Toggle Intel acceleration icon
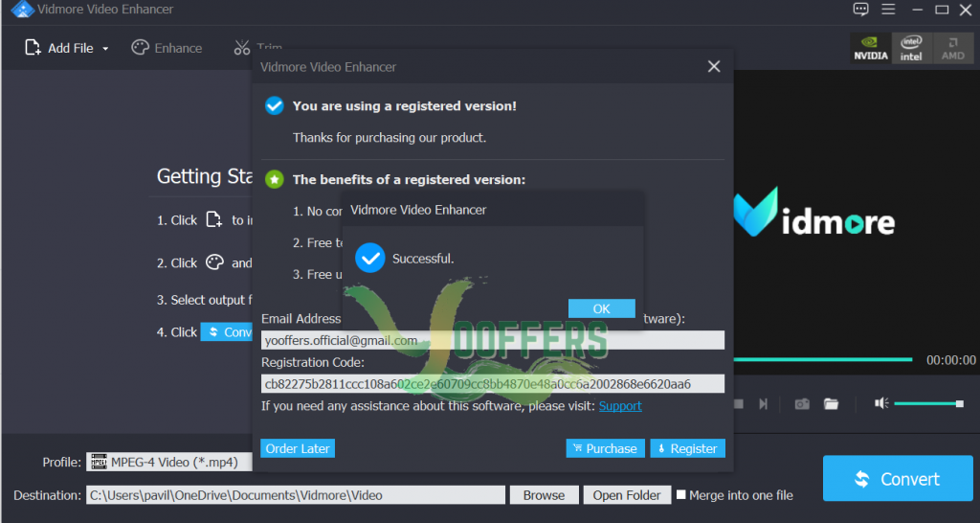The width and height of the screenshot is (980, 523). coord(911,48)
